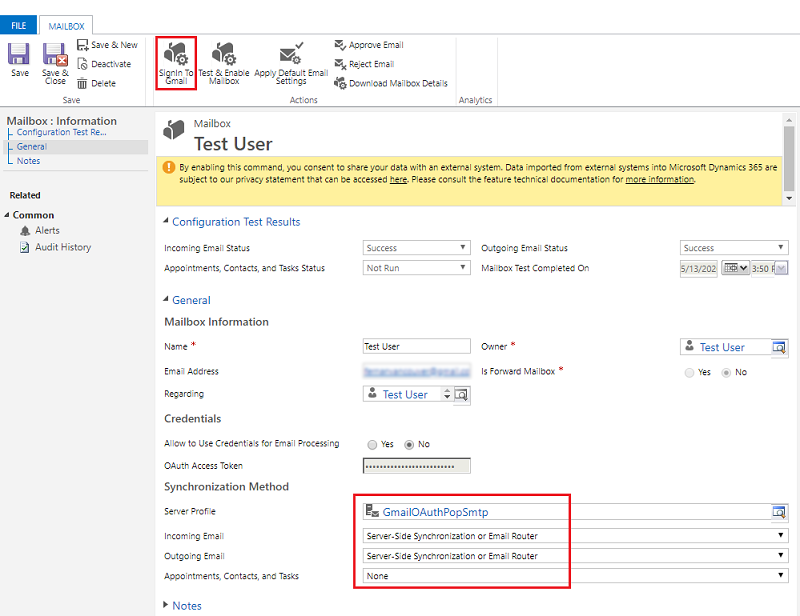Select No for Allow Credentials for Email Processing
800x616 pixels.
(409, 445)
